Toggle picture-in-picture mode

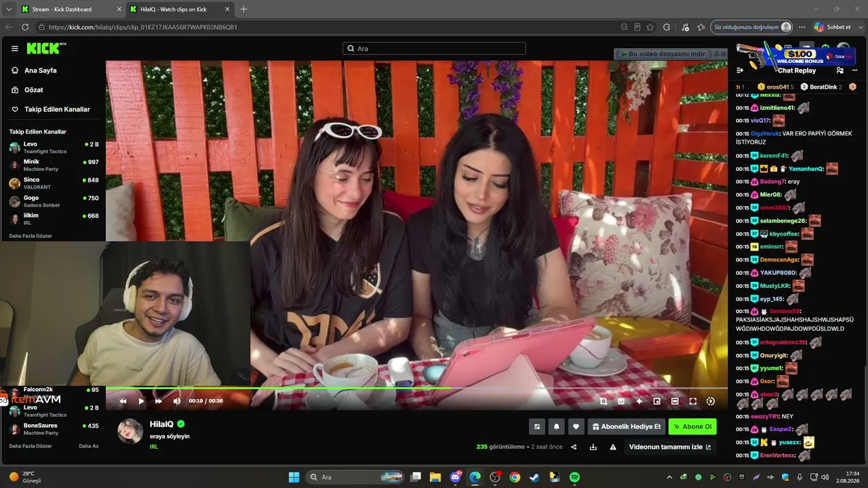tap(656, 401)
